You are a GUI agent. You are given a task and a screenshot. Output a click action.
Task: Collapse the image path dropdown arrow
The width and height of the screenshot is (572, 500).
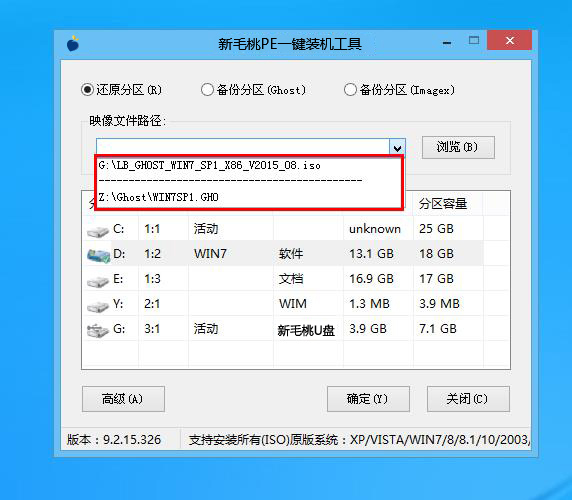[397, 148]
